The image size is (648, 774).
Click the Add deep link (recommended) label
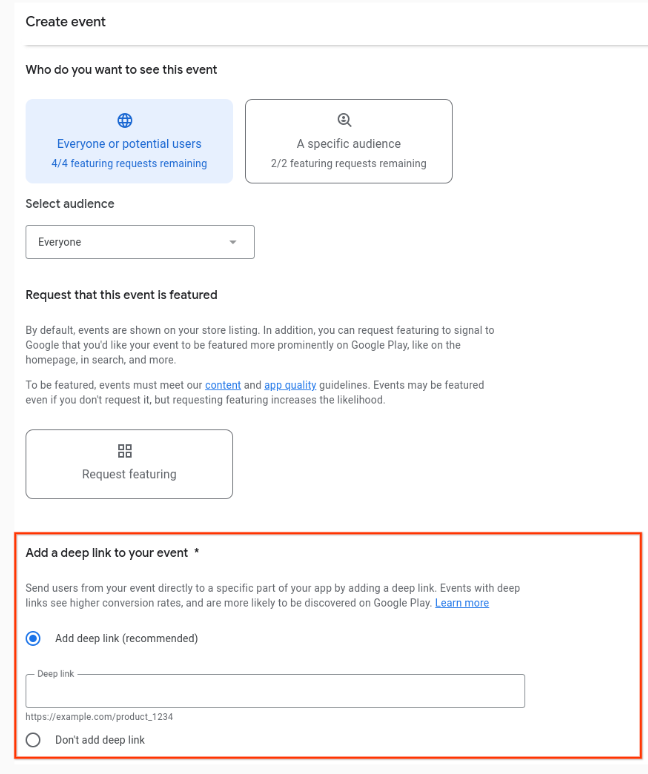click(126, 638)
